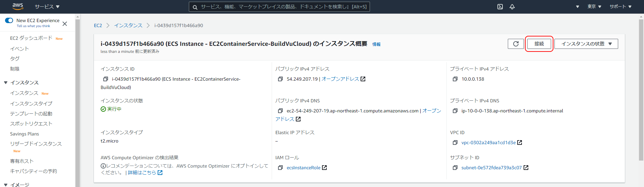Copy the subnet ID value

(455, 168)
